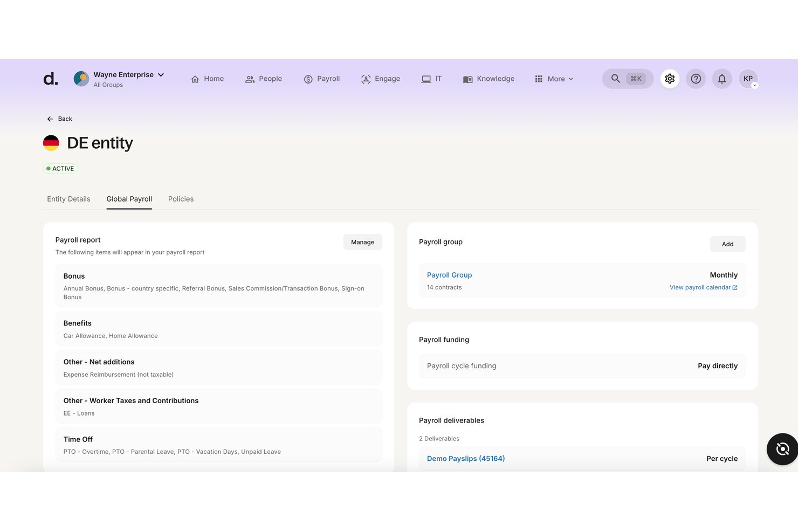Open the Demo Payslips (45164) deliverable
Image resolution: width=798 pixels, height=532 pixels.
466,459
